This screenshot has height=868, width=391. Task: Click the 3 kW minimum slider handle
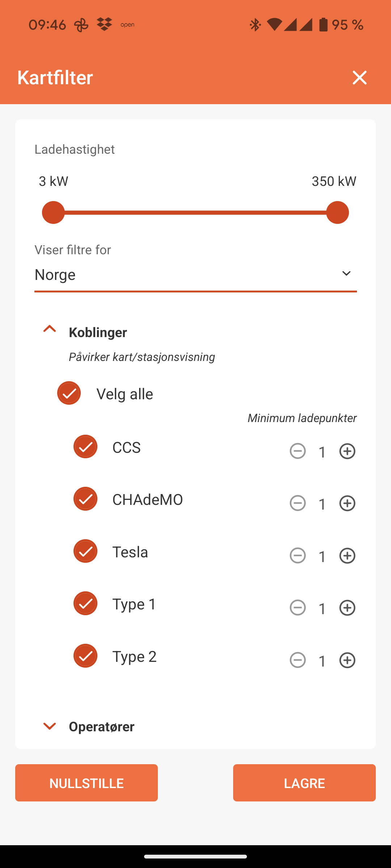(53, 213)
